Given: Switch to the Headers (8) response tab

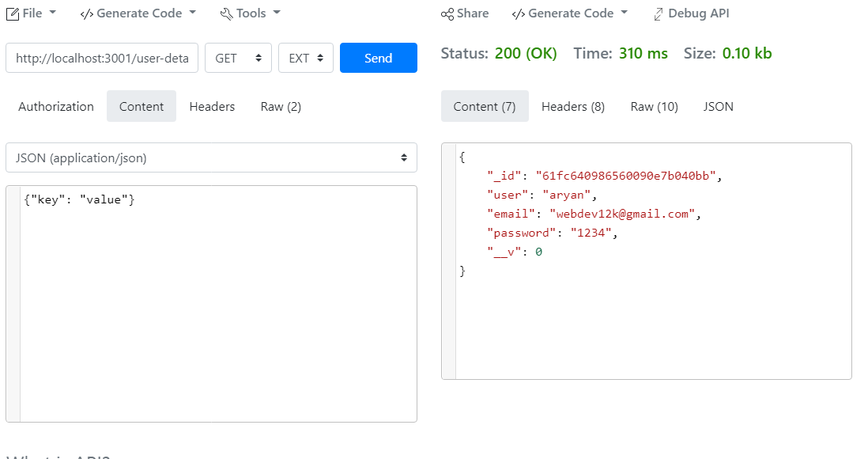Looking at the screenshot, I should click(572, 106).
